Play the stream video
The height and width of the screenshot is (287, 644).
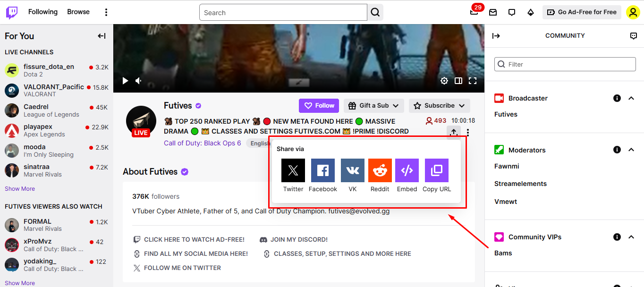point(125,81)
